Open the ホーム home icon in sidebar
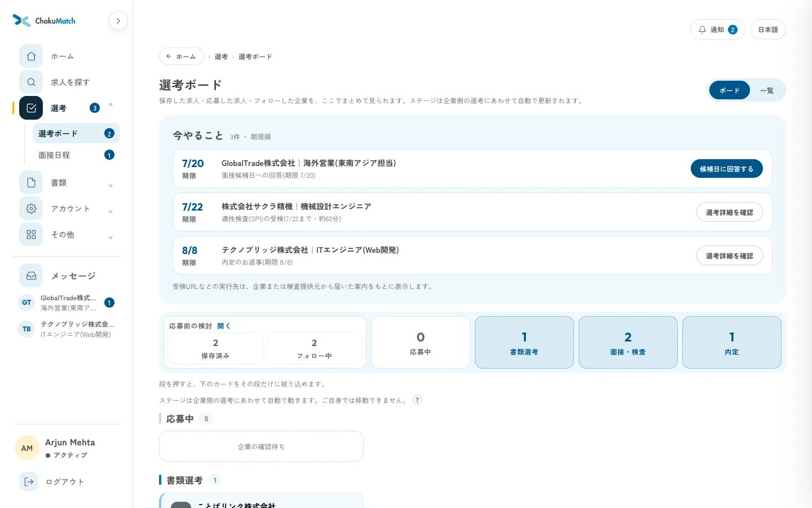This screenshot has height=508, width=812. tap(31, 56)
